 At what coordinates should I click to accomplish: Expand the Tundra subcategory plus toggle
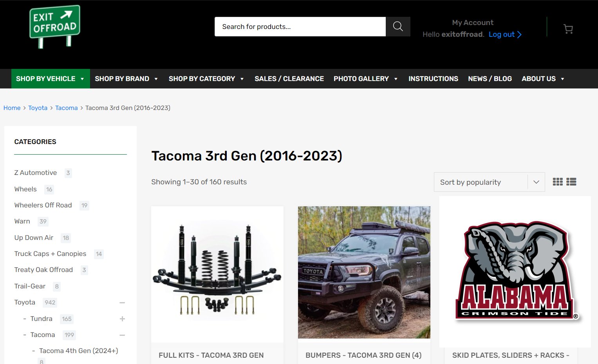[122, 319]
